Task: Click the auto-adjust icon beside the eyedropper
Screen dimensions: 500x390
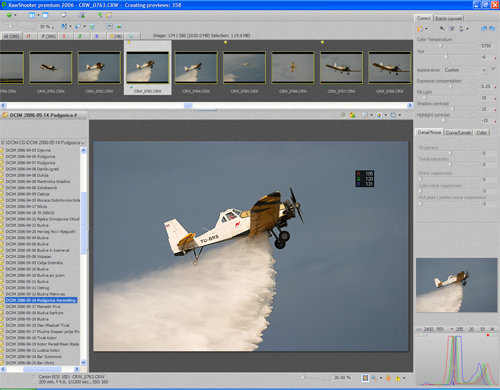Action: pos(452,29)
